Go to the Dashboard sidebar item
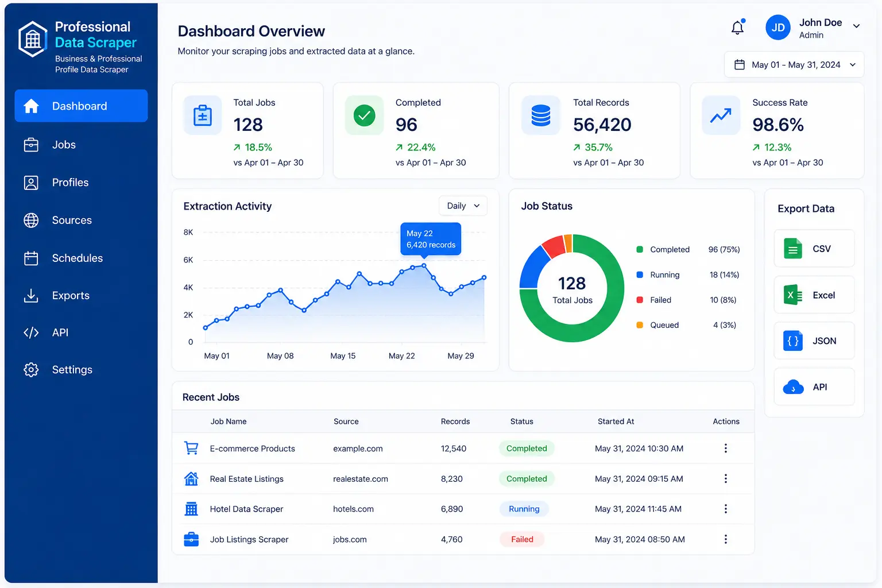This screenshot has width=882, height=588. click(81, 106)
